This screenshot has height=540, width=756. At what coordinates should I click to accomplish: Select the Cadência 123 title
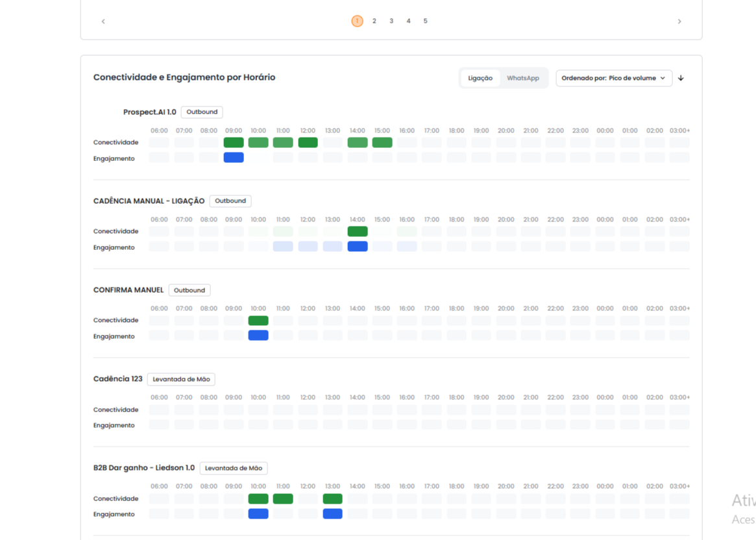tap(118, 379)
